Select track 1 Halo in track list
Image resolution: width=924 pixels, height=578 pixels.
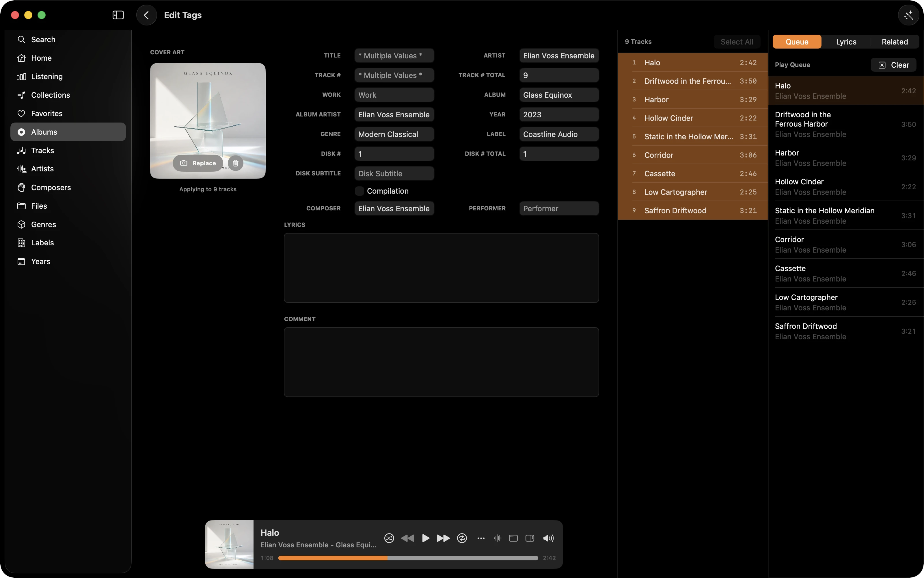coord(693,62)
